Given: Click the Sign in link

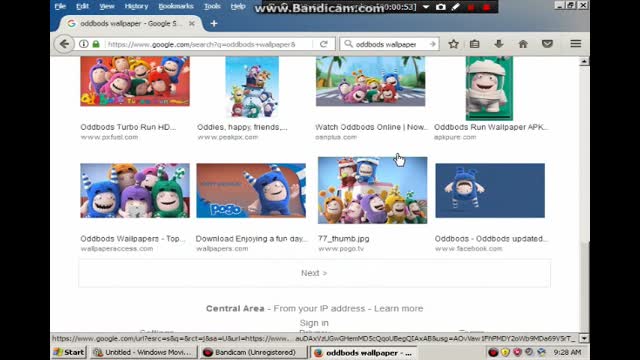Looking at the screenshot, I should click(314, 323).
